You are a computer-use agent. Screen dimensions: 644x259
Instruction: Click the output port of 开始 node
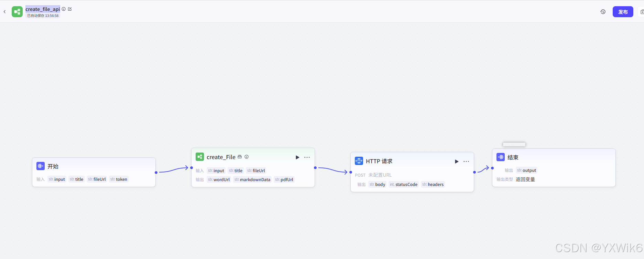click(x=156, y=172)
